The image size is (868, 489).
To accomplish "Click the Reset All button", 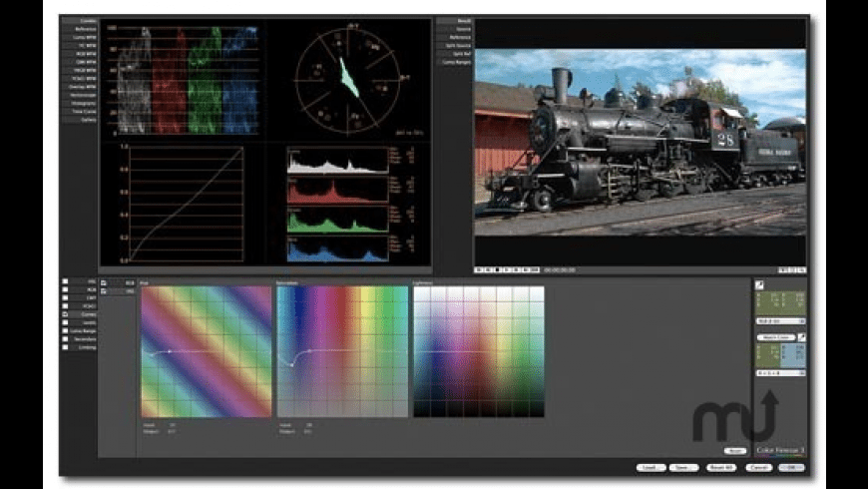I will click(x=723, y=467).
